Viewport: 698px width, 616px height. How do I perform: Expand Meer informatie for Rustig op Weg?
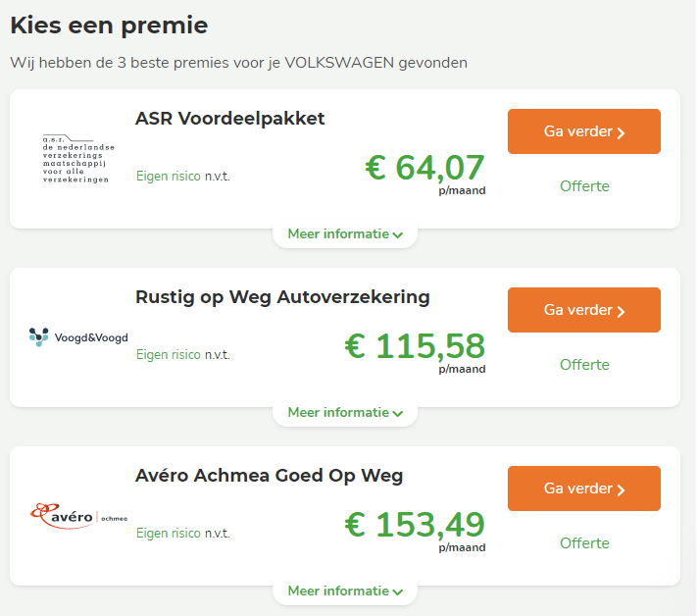(x=345, y=413)
